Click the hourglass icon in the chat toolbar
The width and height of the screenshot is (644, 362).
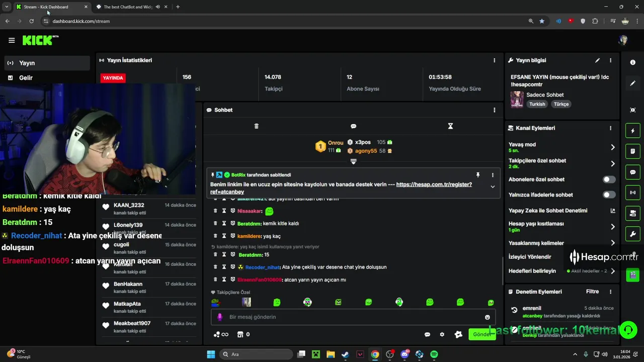(450, 126)
